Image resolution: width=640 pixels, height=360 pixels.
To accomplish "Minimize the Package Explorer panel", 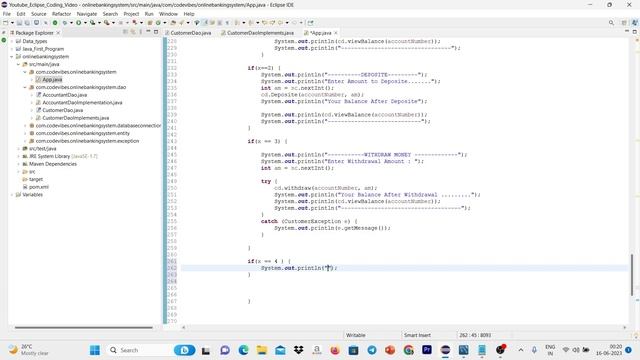I will [148, 32].
